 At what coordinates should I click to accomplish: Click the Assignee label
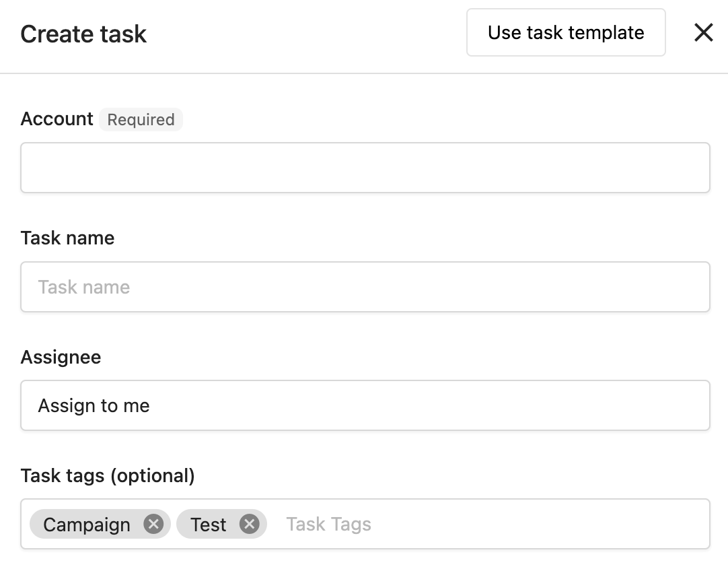pos(61,358)
